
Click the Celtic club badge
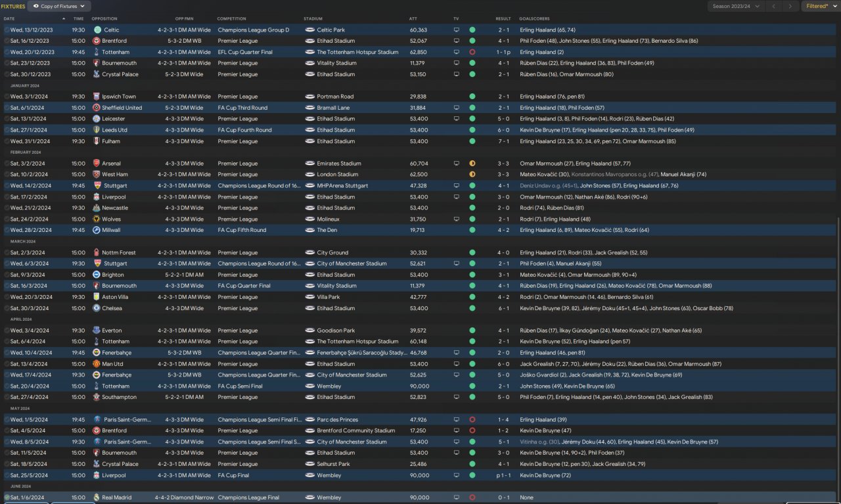coord(97,30)
